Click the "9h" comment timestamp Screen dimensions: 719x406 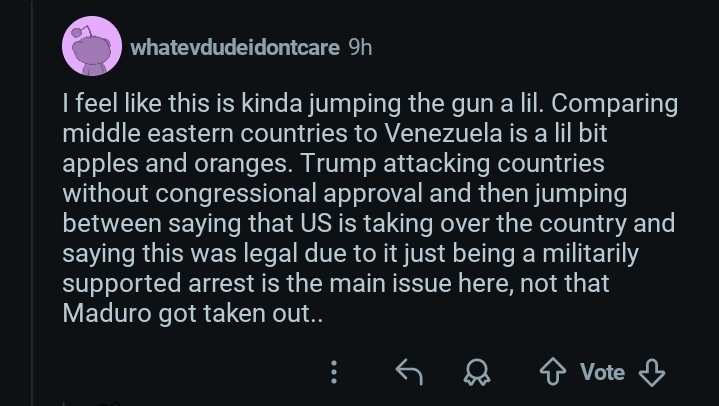[x=359, y=48]
